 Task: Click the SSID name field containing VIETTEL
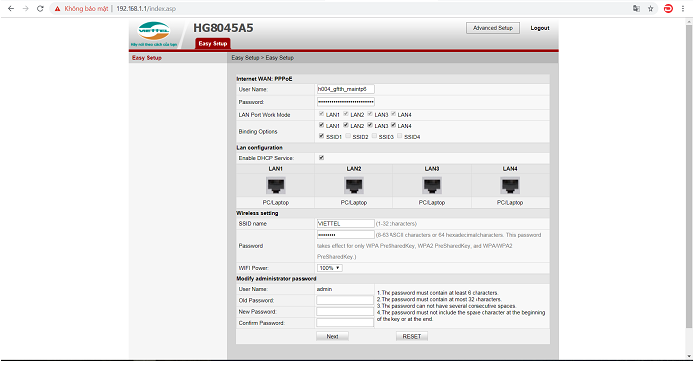point(346,224)
